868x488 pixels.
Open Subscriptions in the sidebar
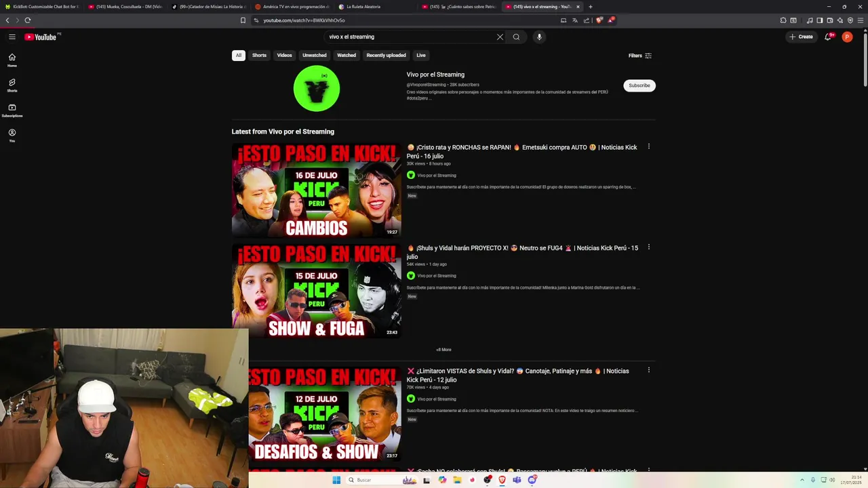tap(12, 110)
